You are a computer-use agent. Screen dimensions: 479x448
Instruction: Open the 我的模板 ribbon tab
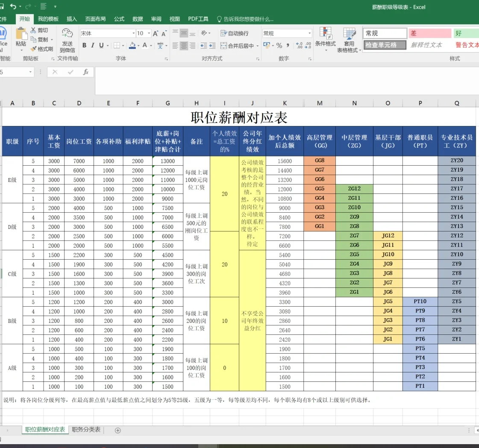pos(48,19)
